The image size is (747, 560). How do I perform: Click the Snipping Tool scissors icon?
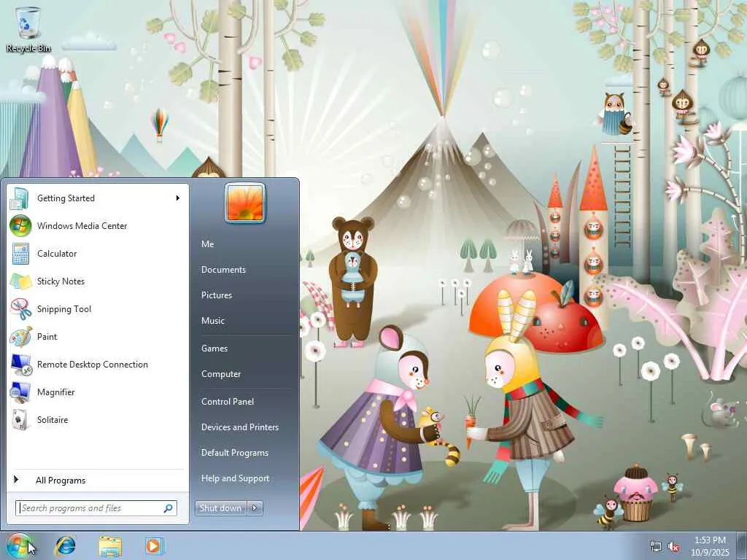[x=20, y=309]
